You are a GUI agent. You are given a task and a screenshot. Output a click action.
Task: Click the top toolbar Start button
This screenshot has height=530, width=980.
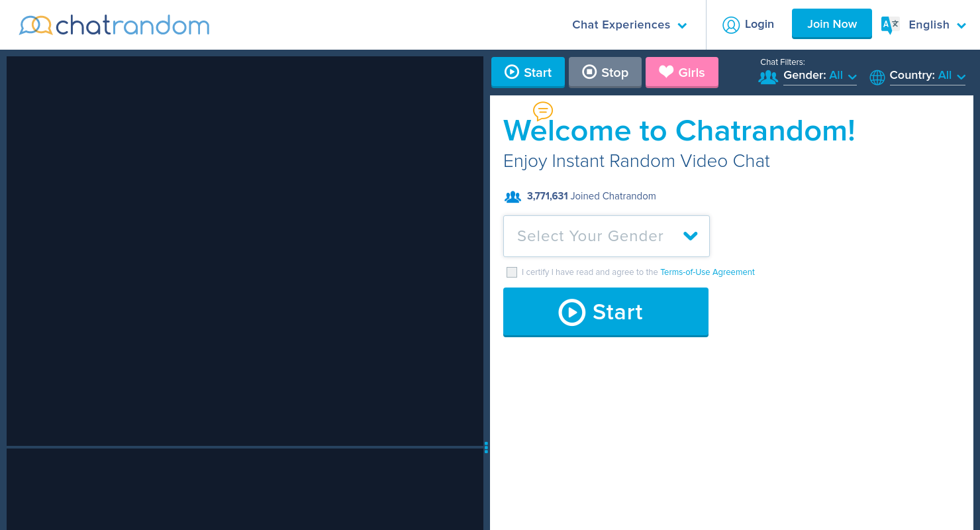[x=528, y=72]
